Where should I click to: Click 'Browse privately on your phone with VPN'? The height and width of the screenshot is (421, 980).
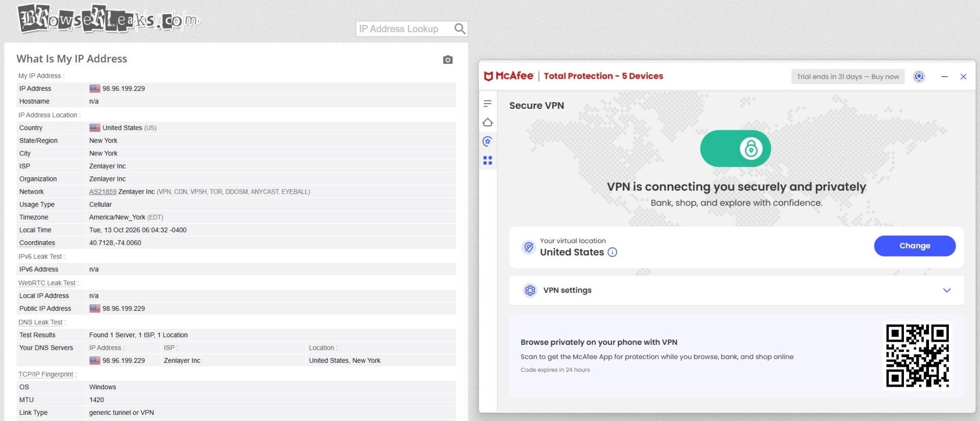[x=599, y=342]
